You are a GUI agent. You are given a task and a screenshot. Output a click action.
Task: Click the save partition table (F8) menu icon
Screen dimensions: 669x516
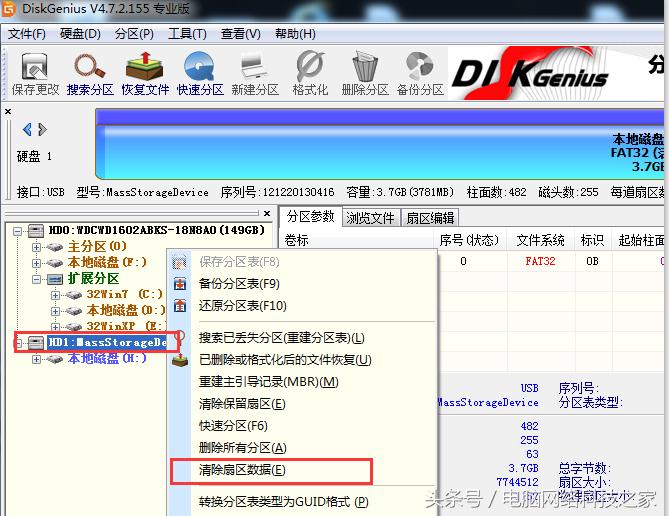(180, 262)
